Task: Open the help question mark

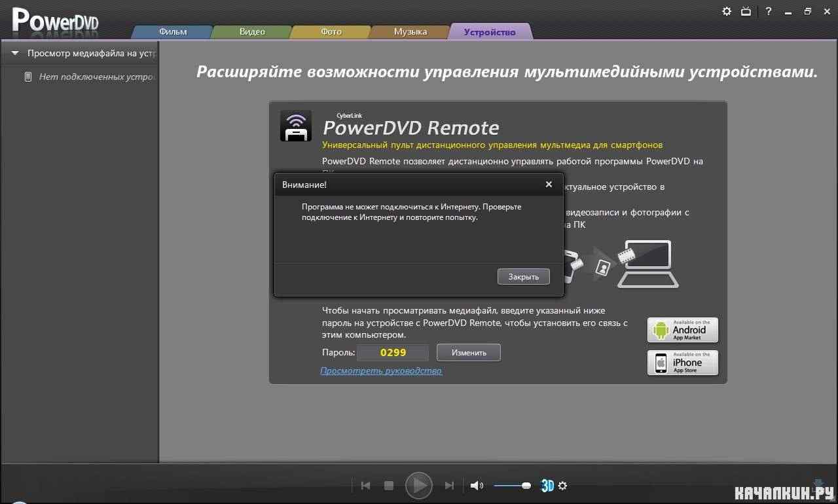Action: pyautogui.click(x=769, y=11)
